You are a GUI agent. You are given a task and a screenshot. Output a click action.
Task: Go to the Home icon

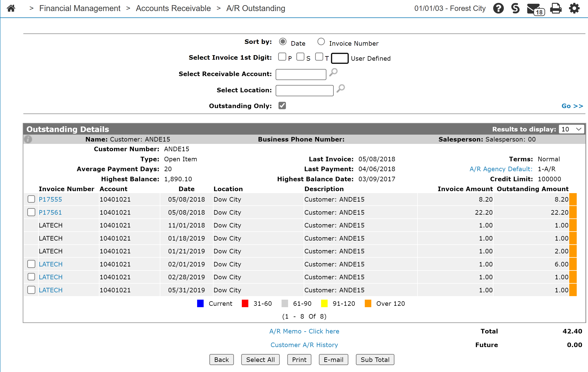11,8
